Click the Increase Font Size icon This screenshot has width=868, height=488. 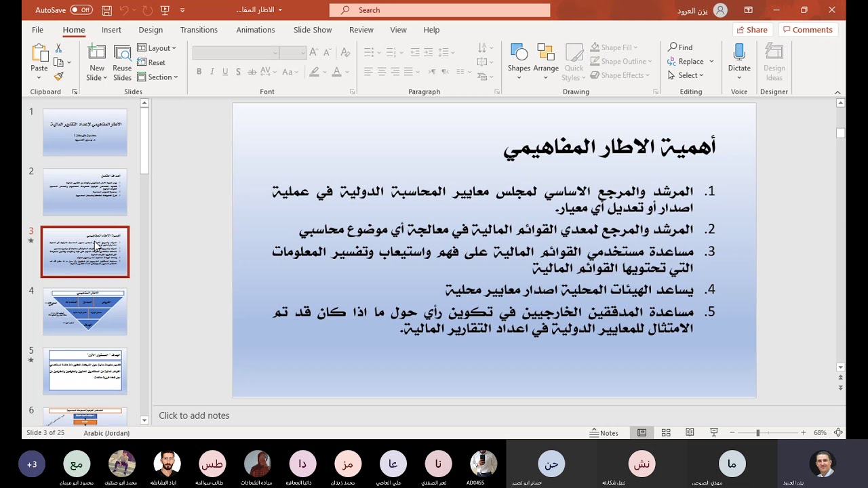click(x=313, y=52)
